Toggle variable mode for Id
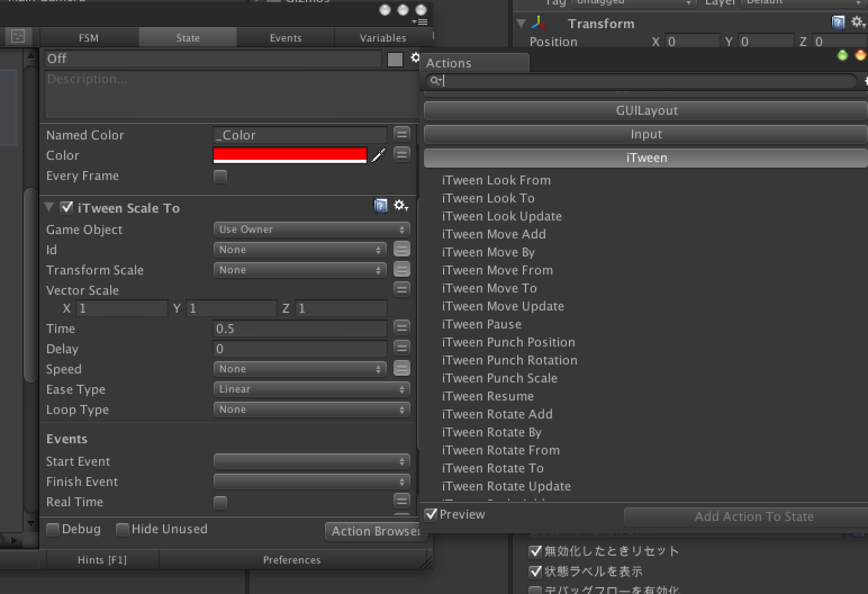868x594 pixels. tap(401, 249)
